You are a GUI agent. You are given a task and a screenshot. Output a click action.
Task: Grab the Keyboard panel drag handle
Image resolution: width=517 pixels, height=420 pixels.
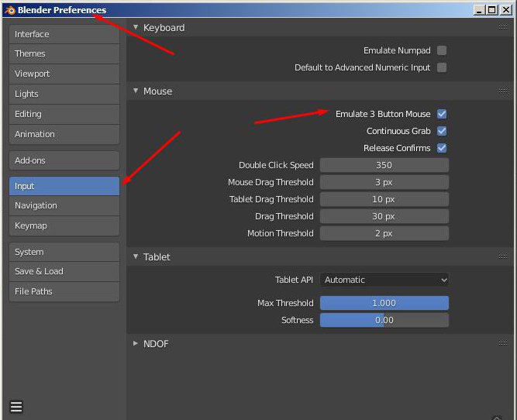503,27
